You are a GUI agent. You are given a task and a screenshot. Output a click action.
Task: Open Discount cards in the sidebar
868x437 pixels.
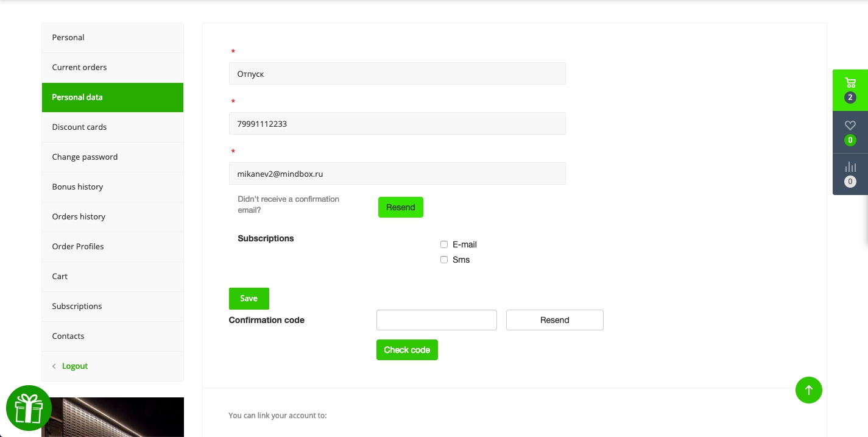pos(79,127)
